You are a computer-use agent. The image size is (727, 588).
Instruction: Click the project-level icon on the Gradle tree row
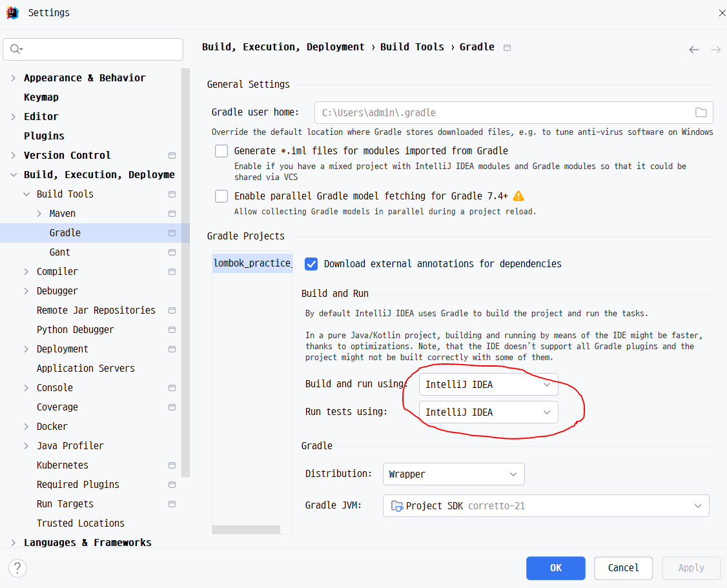[172, 233]
